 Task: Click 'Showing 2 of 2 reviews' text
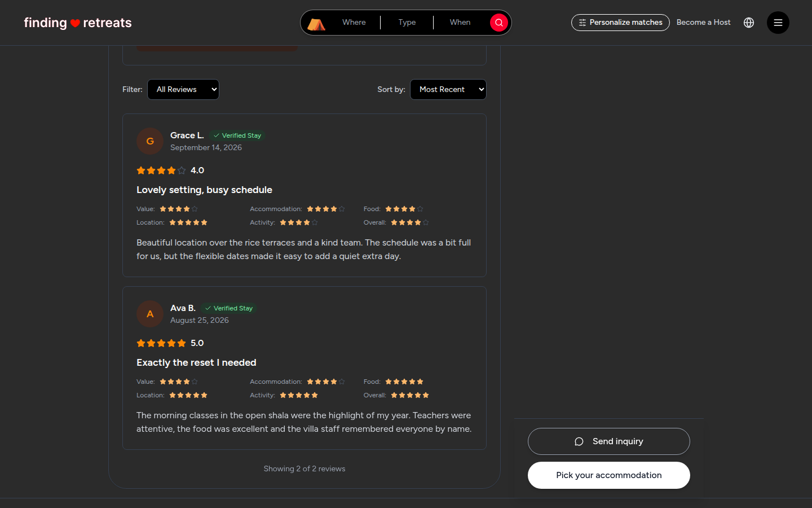click(304, 468)
